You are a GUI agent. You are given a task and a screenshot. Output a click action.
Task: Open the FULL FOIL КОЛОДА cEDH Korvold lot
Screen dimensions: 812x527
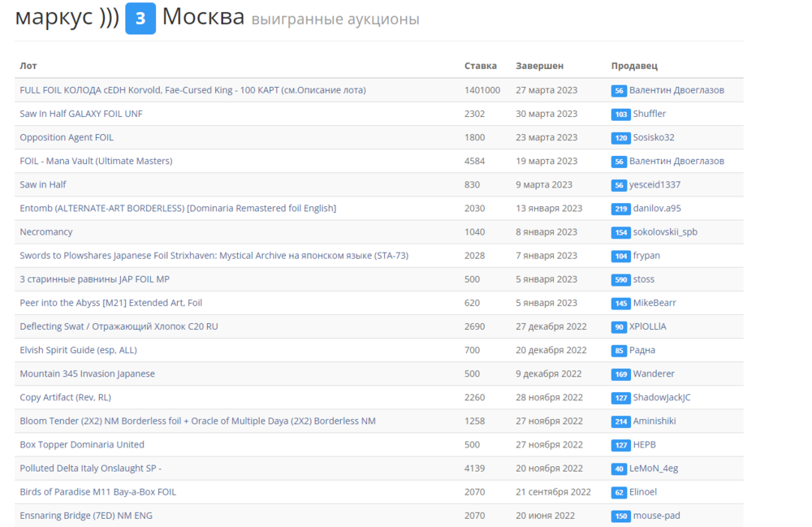[192, 90]
